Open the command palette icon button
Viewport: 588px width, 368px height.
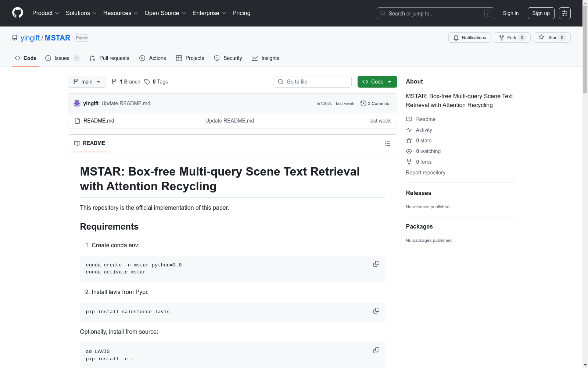tap(565, 13)
